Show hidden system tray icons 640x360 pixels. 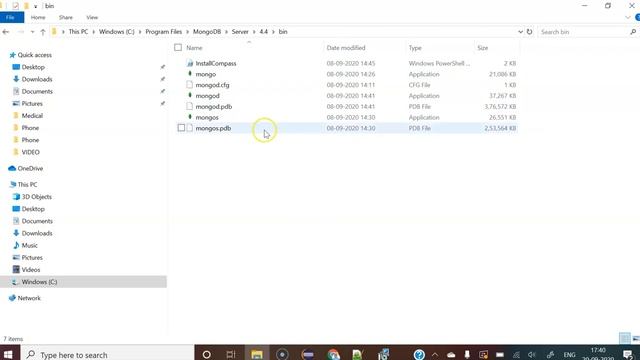pos(435,355)
